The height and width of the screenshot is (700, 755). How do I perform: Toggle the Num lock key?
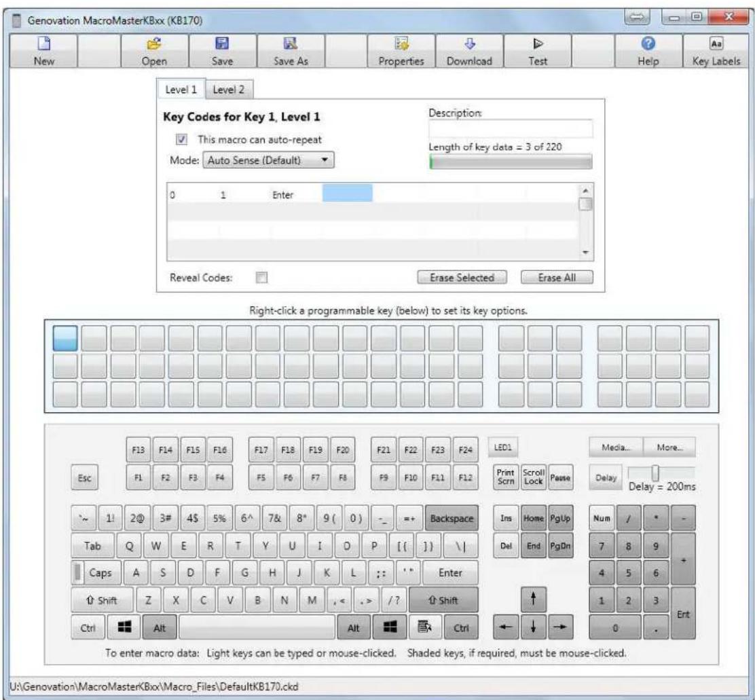pyautogui.click(x=602, y=518)
